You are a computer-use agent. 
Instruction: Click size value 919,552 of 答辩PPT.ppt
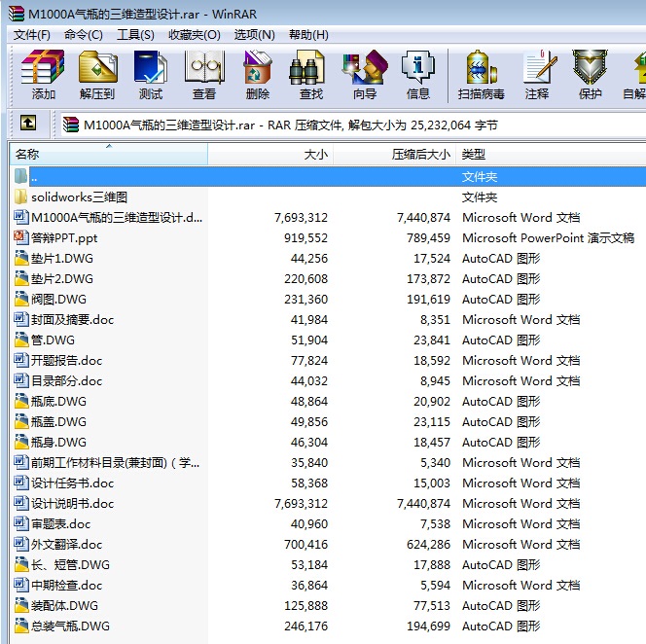pos(305,238)
